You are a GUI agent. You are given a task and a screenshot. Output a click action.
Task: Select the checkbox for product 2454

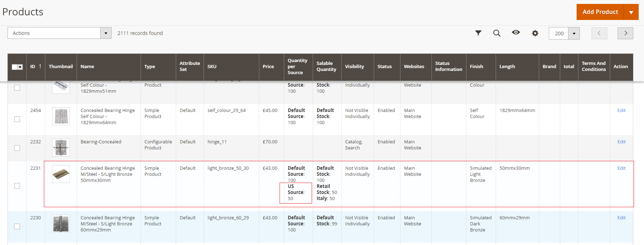point(17,119)
